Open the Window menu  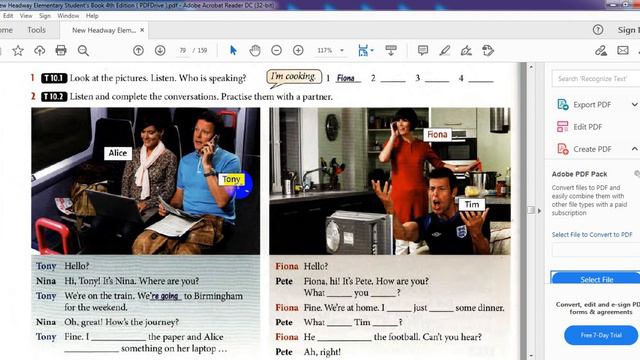[68, 16]
